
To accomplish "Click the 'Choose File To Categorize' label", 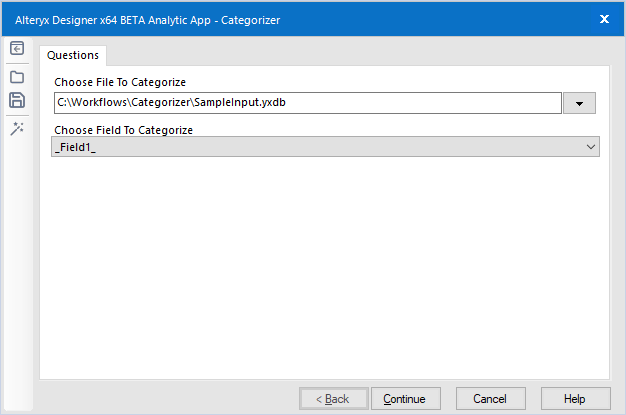I will point(120,82).
